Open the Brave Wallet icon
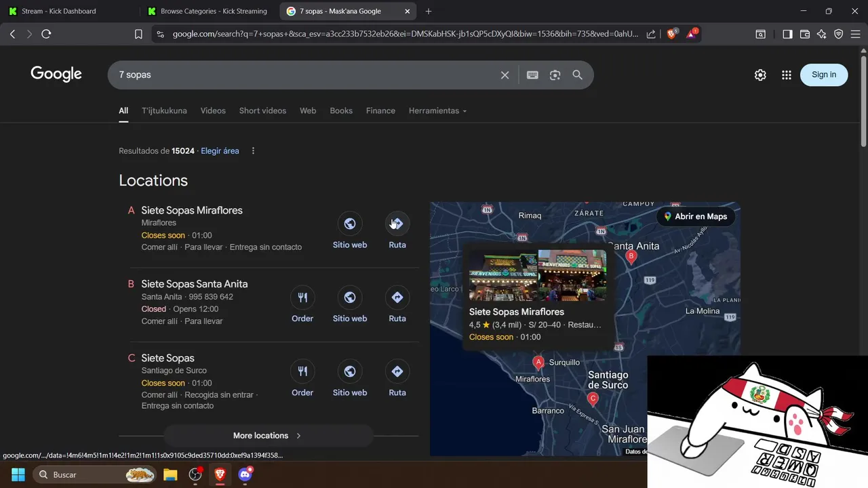 click(x=805, y=34)
